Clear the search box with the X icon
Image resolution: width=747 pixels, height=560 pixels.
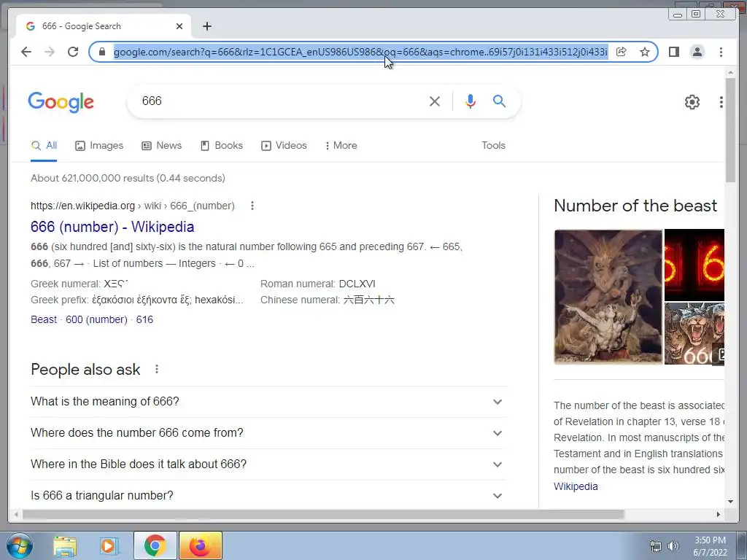coord(435,101)
